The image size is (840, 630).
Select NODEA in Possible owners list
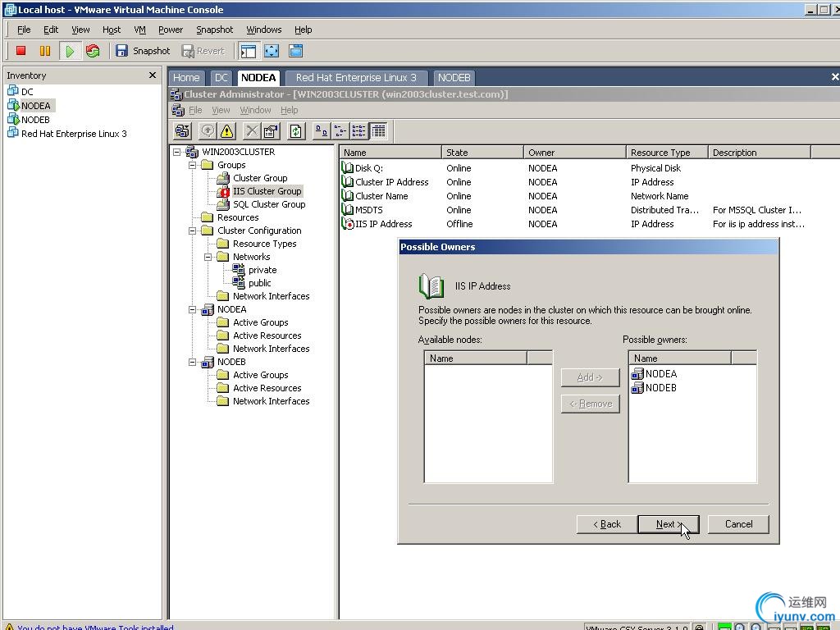pyautogui.click(x=660, y=374)
